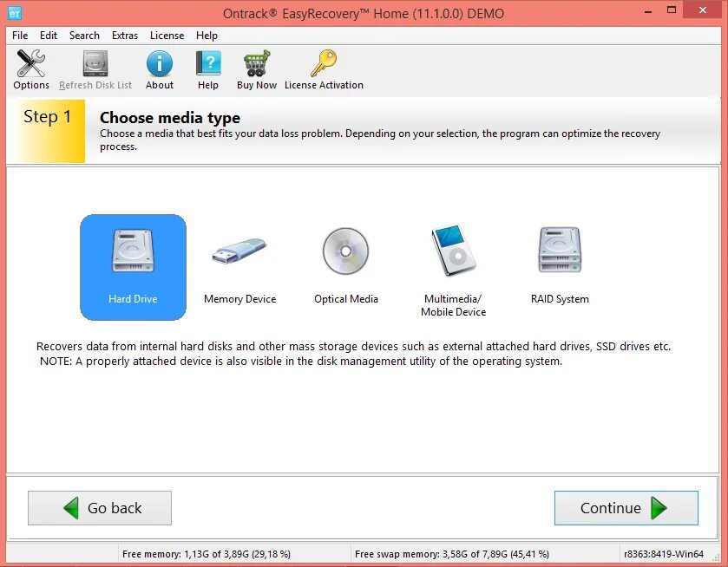Open the License menu
Image resolution: width=728 pixels, height=567 pixels.
tap(167, 36)
